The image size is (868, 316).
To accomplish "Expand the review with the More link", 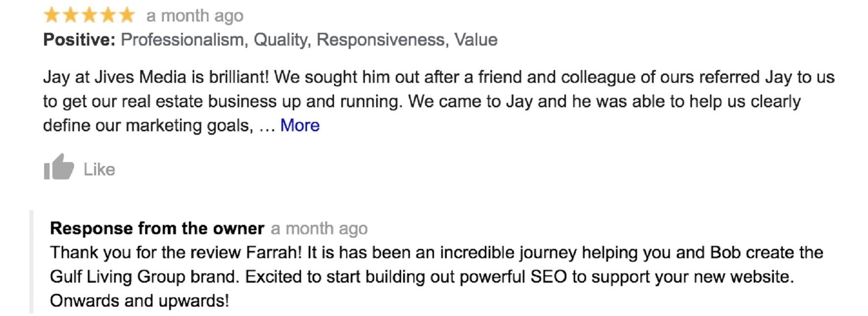I will coord(300,125).
